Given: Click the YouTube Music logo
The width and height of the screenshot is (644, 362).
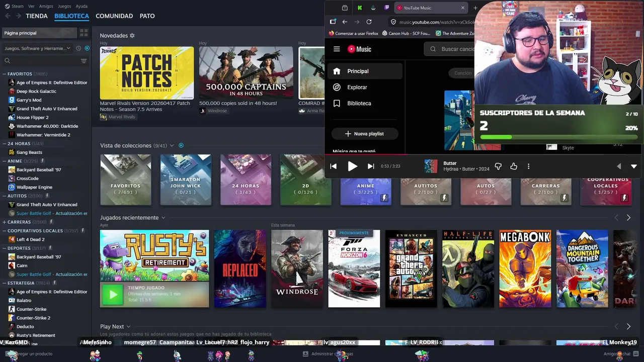Looking at the screenshot, I should click(x=359, y=49).
